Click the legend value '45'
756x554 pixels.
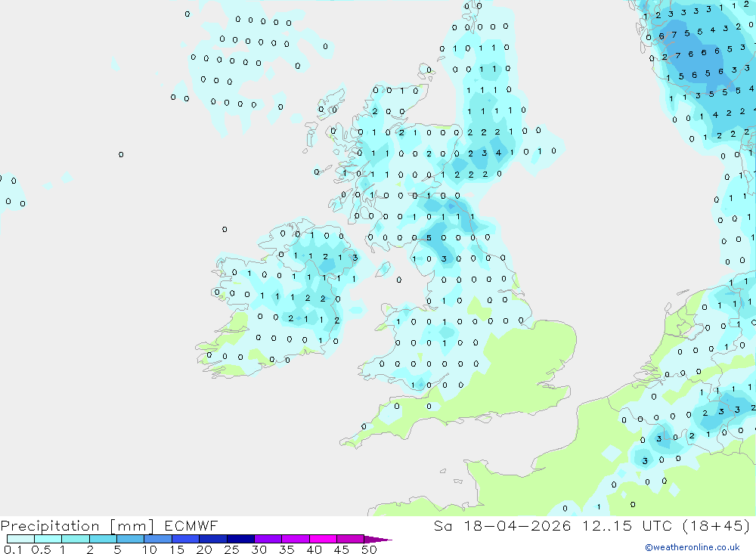point(342,549)
